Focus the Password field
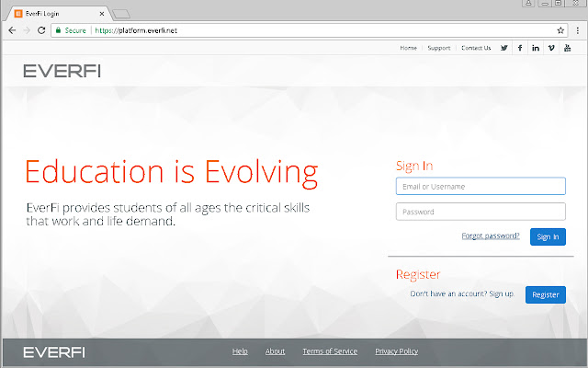The height and width of the screenshot is (368, 588). pos(481,212)
